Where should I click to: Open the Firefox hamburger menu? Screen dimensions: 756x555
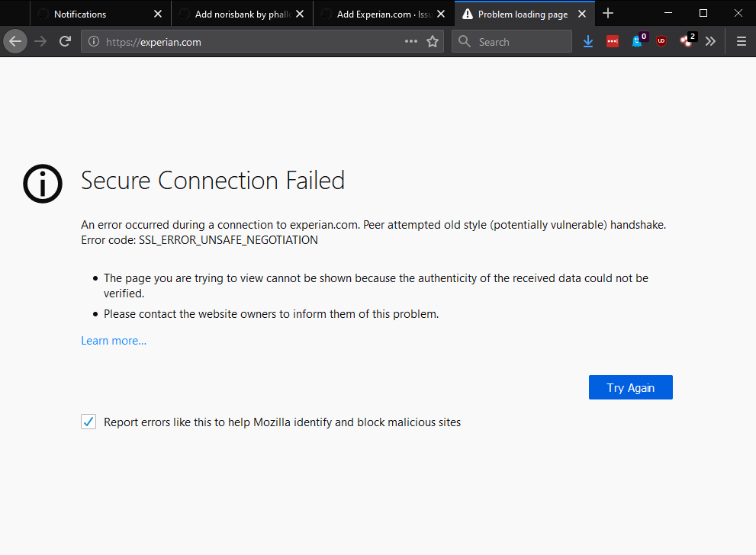(x=741, y=41)
